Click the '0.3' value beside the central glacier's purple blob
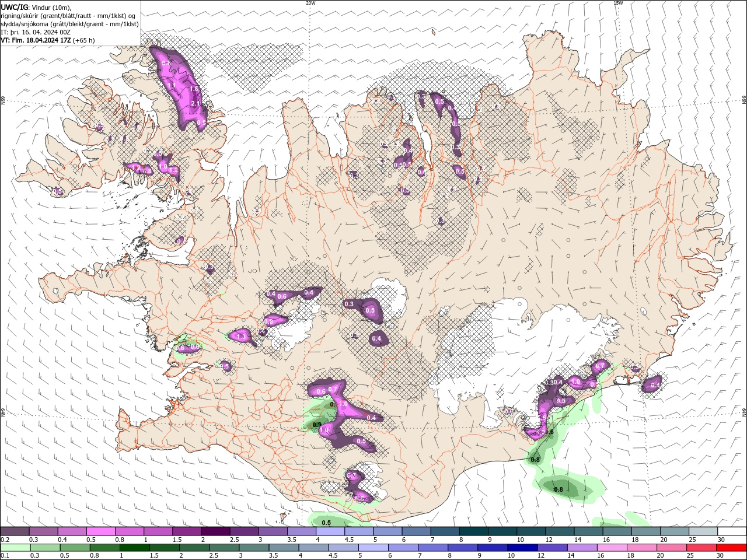This screenshot has height=560, width=747. pyautogui.click(x=349, y=304)
